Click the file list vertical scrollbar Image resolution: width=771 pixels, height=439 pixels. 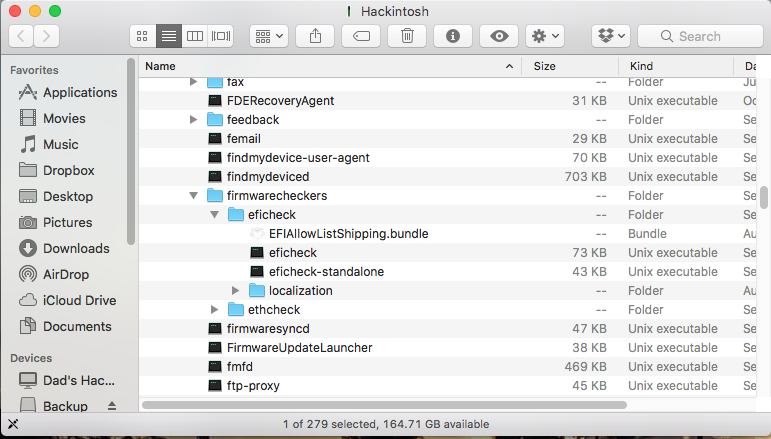coord(764,198)
